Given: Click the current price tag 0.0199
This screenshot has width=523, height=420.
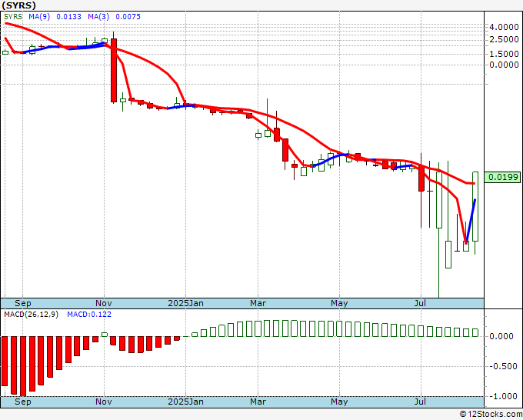Looking at the screenshot, I should [x=502, y=177].
